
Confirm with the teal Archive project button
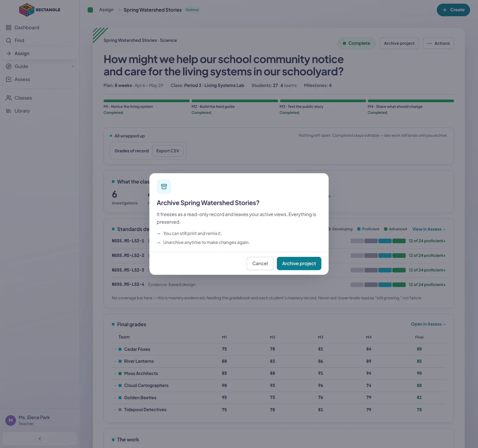point(299,263)
